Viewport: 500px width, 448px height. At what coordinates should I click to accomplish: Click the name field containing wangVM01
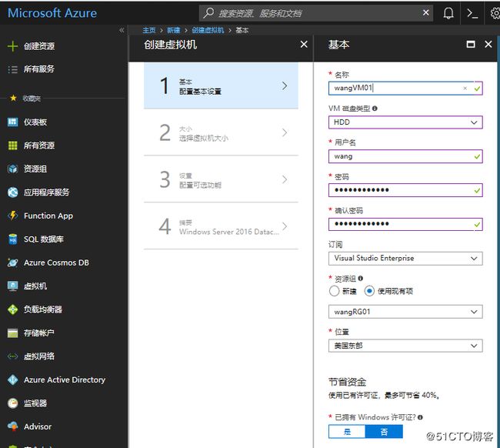pyautogui.click(x=405, y=89)
